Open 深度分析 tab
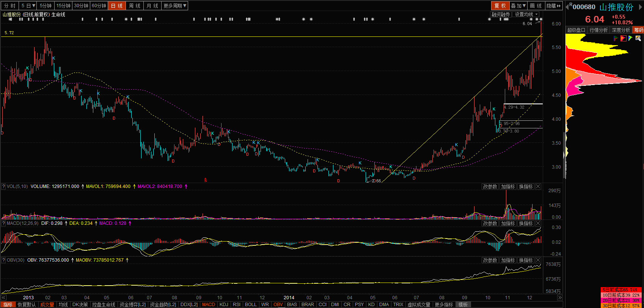Viewport: 644px width, 308px height. point(621,30)
